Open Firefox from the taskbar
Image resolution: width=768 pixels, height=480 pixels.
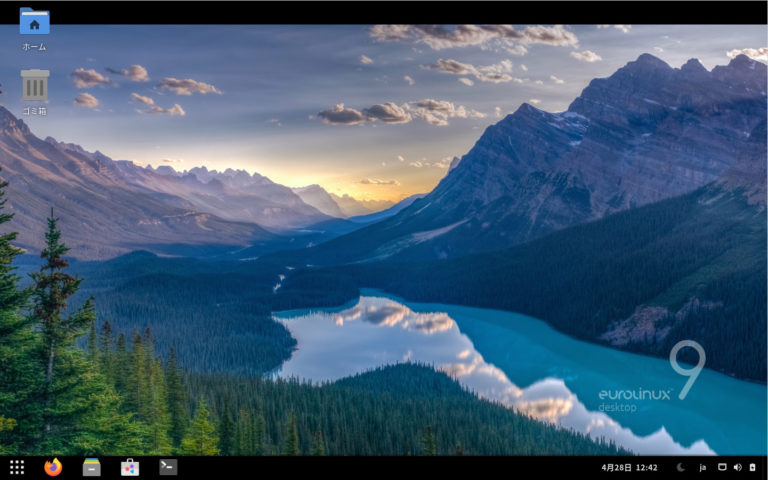coord(53,467)
